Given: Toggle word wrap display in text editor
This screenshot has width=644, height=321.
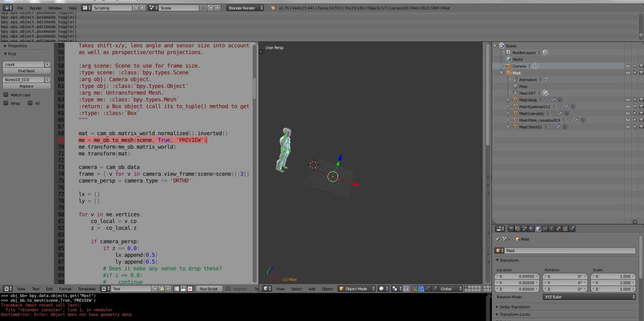Looking at the screenshot, I should [x=182, y=288].
